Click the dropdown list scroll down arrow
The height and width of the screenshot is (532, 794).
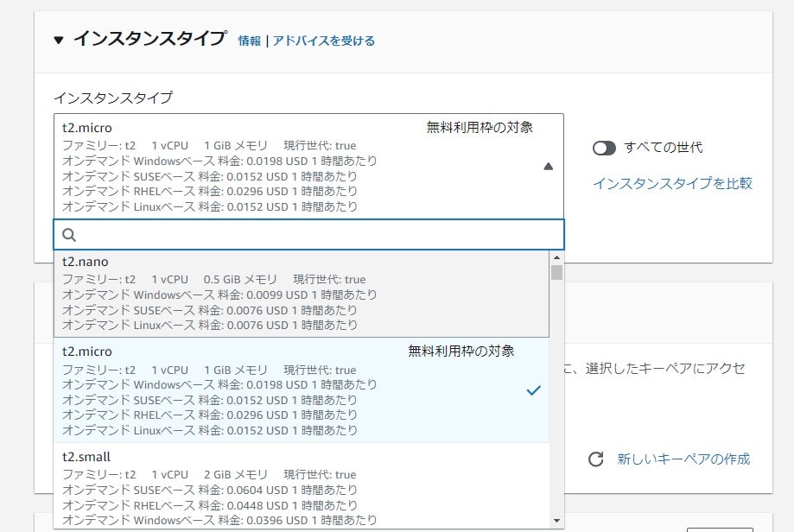point(557,521)
